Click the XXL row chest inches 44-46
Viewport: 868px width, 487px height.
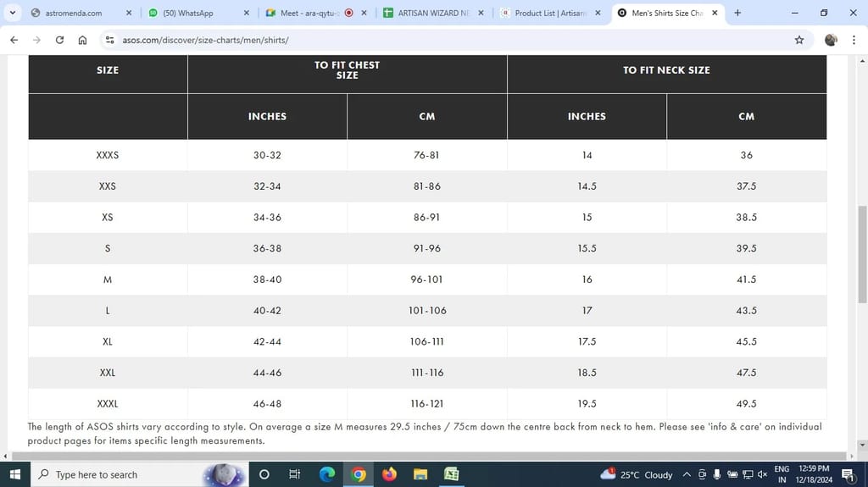pos(267,373)
